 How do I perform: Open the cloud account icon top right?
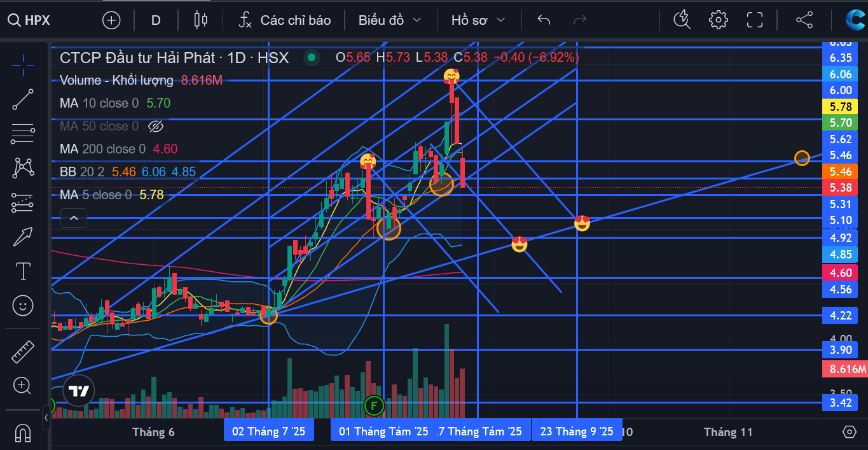pos(855,20)
